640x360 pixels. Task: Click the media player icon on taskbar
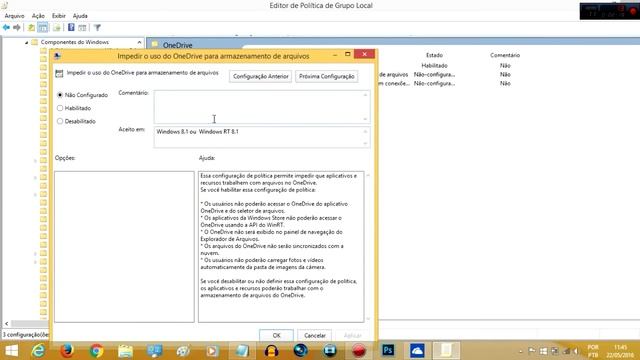(x=212, y=351)
